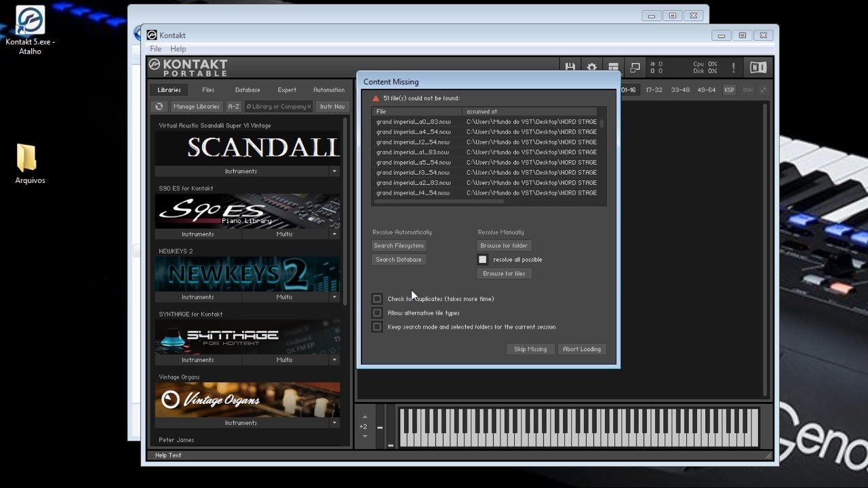Screen dimensions: 868x488
Task: Expand the SYNTHAGE library dropdown arrow
Action: tap(334, 360)
